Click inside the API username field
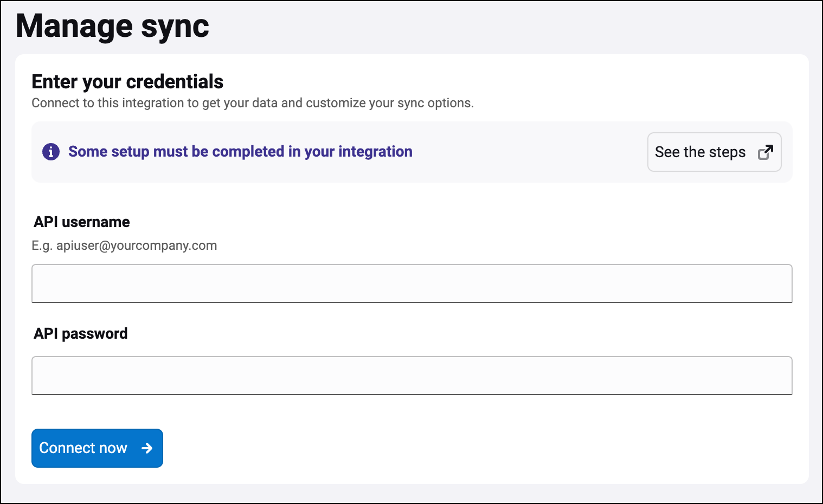 (x=411, y=283)
